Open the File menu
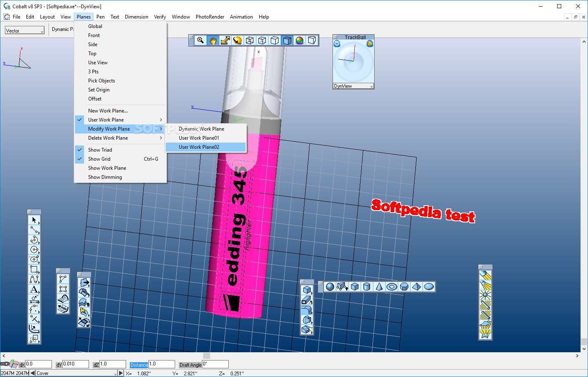588x377 pixels. point(16,17)
